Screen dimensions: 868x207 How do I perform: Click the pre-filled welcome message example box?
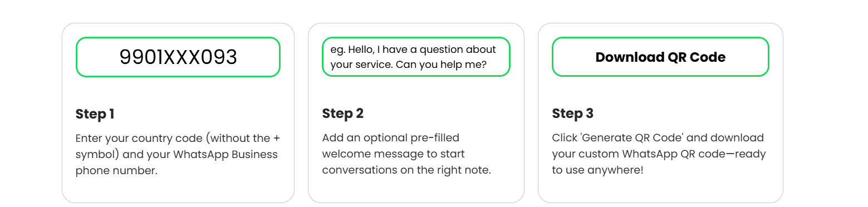click(x=416, y=57)
